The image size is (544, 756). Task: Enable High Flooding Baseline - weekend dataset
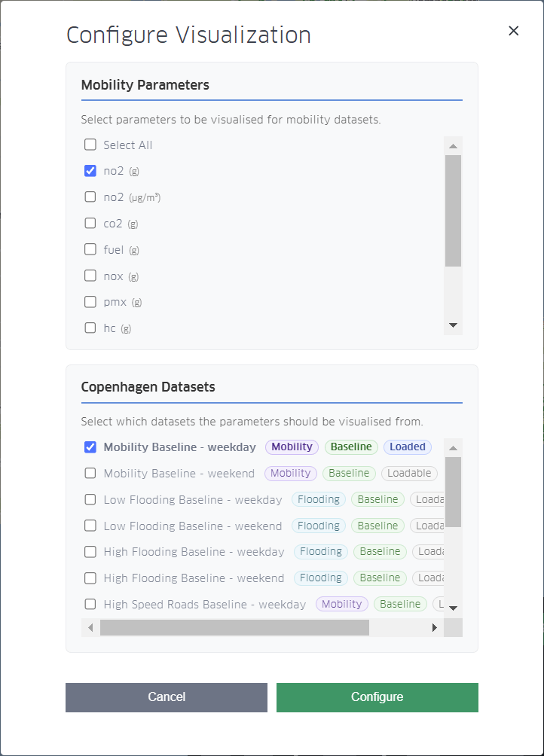tap(90, 578)
